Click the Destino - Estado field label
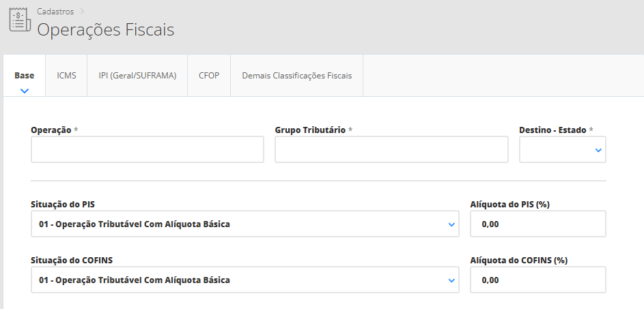 click(x=552, y=130)
